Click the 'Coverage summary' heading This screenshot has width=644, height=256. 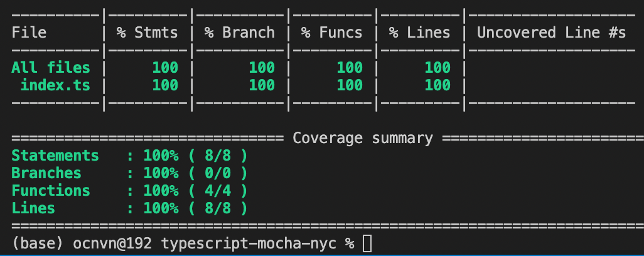pyautogui.click(x=363, y=138)
